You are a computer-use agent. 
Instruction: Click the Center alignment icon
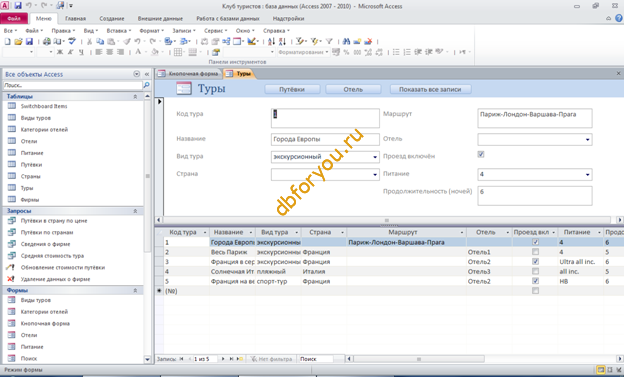109,52
